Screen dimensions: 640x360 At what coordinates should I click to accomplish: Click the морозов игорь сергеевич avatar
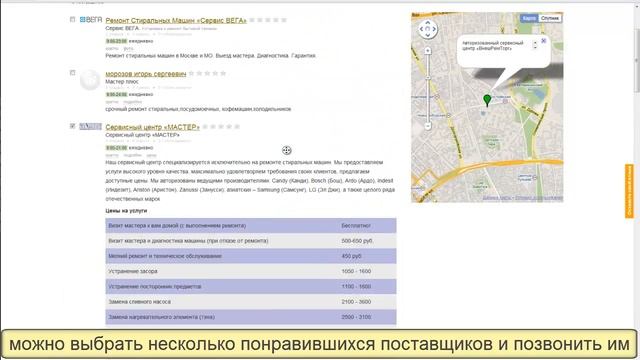pyautogui.click(x=90, y=80)
